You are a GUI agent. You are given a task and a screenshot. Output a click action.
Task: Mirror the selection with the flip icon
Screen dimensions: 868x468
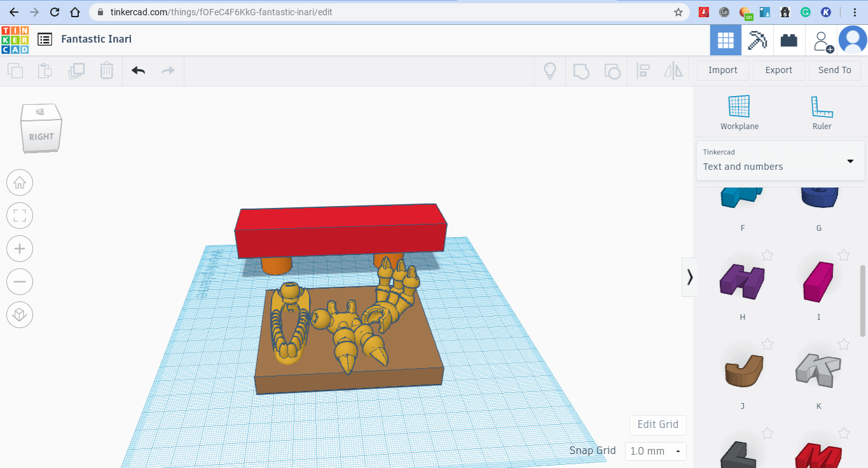(x=673, y=71)
